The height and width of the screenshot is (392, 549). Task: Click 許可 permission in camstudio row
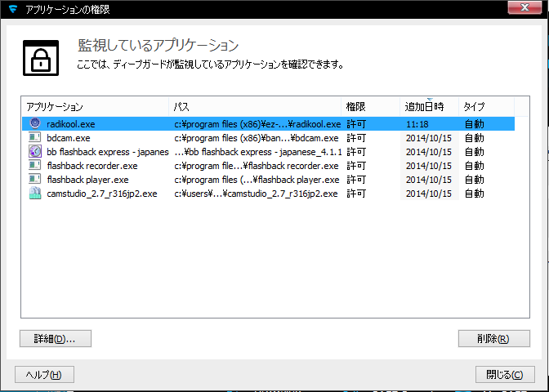tap(356, 194)
